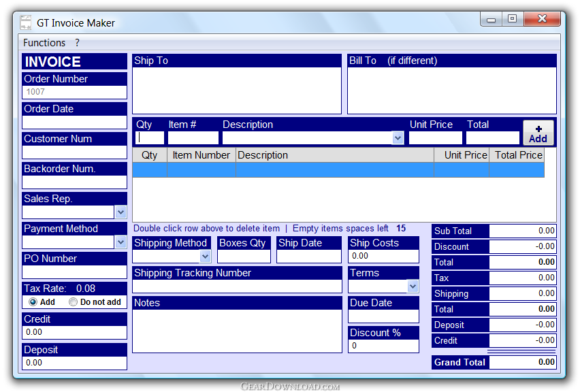Focus the Ship Date field

309,257
